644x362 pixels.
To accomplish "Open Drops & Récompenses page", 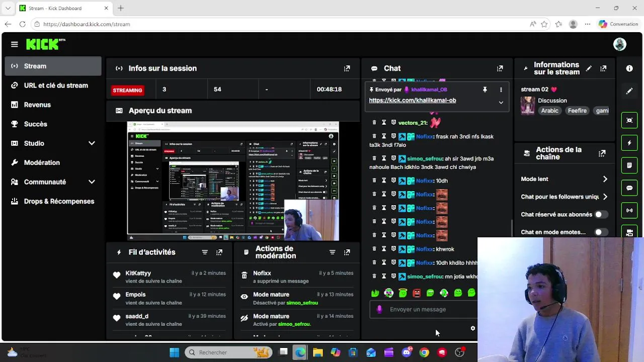I will (53, 201).
